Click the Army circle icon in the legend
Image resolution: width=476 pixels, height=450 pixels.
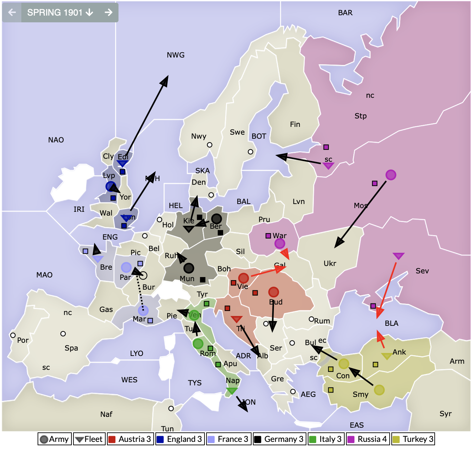tap(44, 440)
